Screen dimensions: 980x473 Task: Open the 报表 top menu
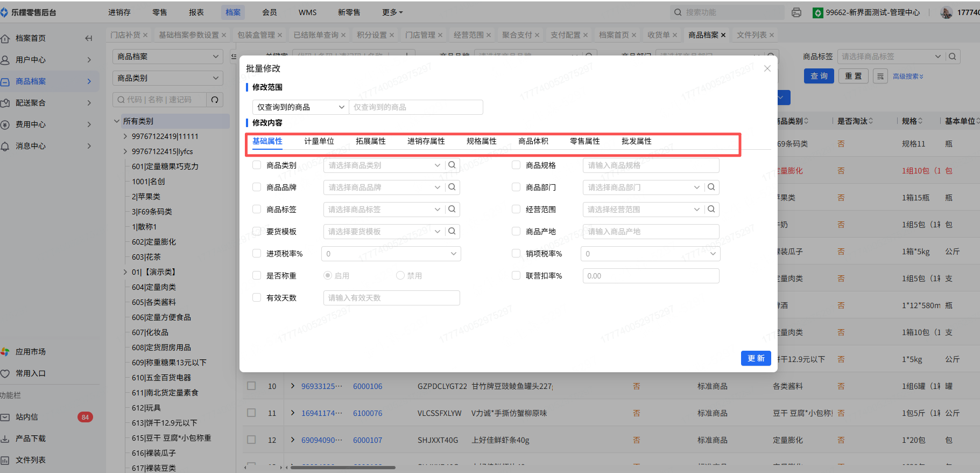click(x=196, y=12)
